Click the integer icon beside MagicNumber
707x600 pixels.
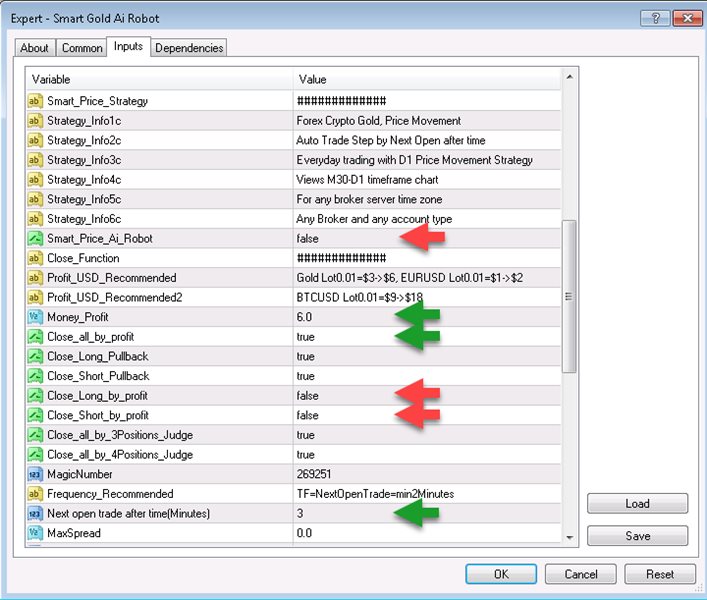tap(35, 474)
